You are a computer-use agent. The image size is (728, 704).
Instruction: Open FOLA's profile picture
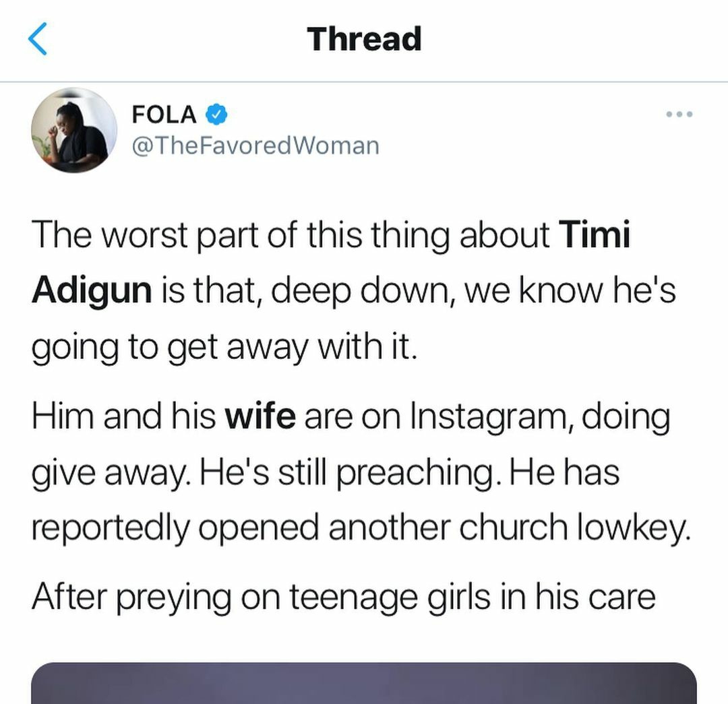(74, 130)
